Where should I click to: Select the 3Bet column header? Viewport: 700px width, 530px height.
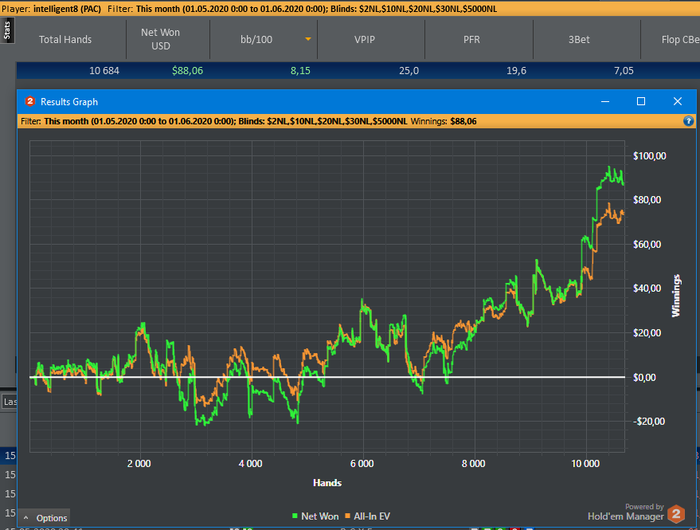[x=579, y=40]
